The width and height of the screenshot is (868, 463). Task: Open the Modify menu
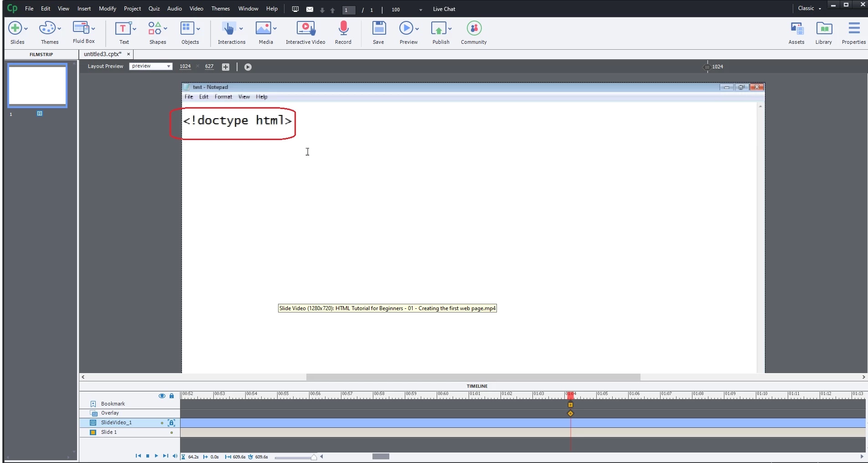(108, 9)
